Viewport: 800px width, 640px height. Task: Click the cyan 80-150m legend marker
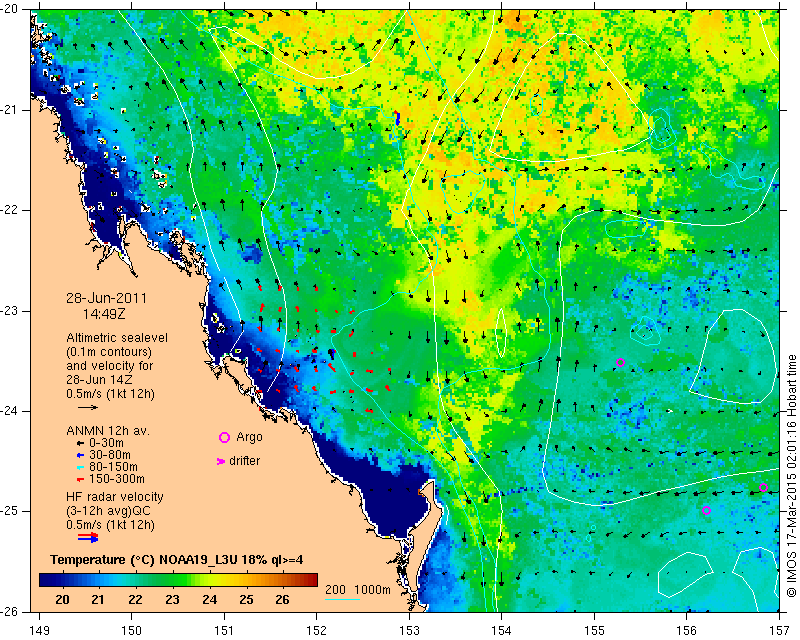pyautogui.click(x=80, y=467)
